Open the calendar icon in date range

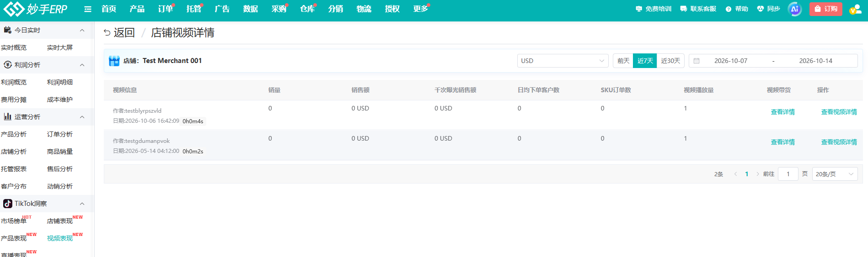697,61
